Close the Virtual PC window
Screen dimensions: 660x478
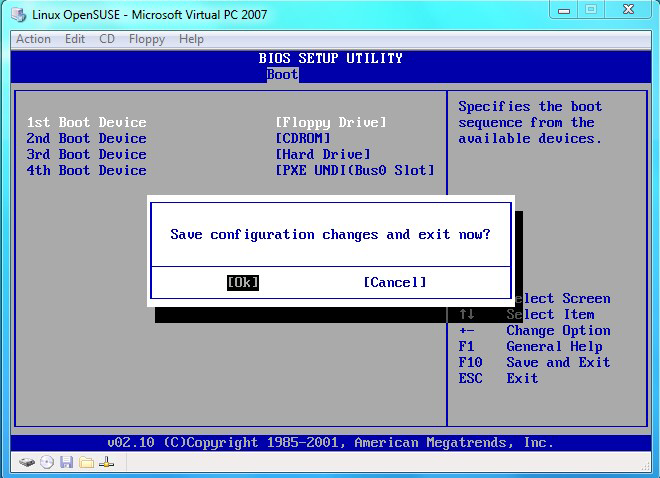pos(628,10)
